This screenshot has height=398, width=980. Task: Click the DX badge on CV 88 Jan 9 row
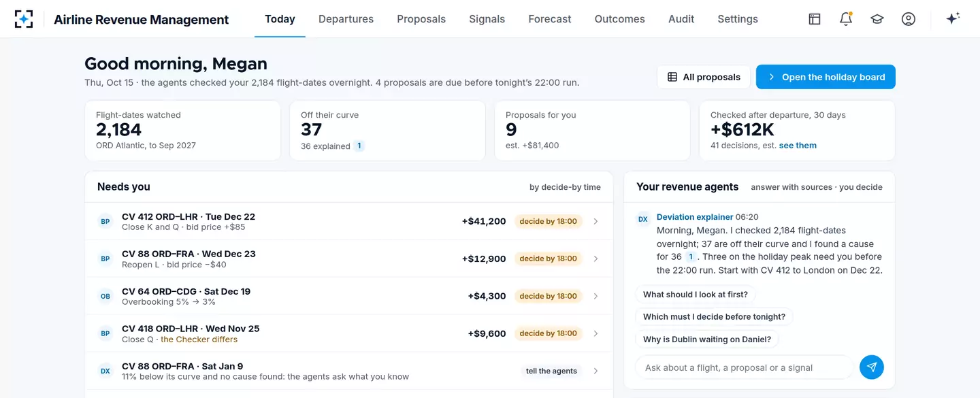pos(105,371)
